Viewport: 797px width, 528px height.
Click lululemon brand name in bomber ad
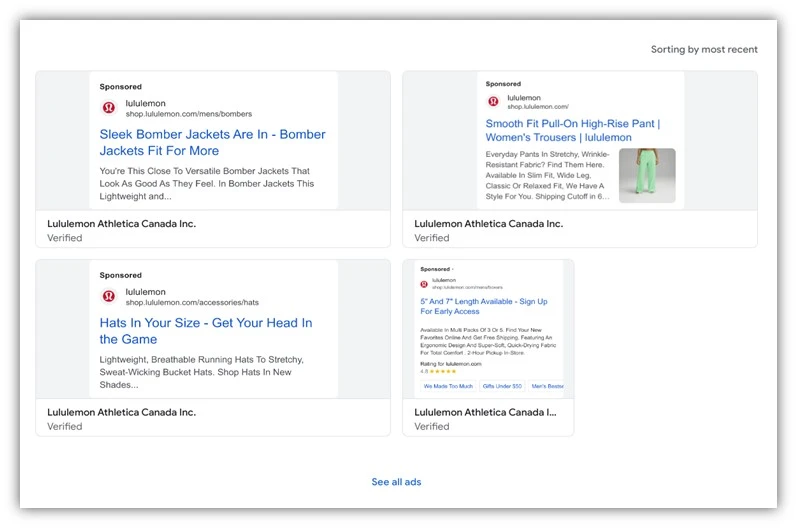point(145,103)
